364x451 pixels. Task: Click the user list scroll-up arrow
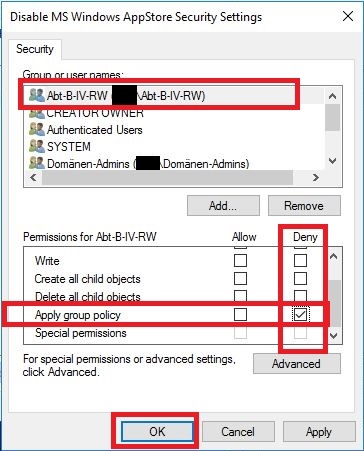[332, 97]
